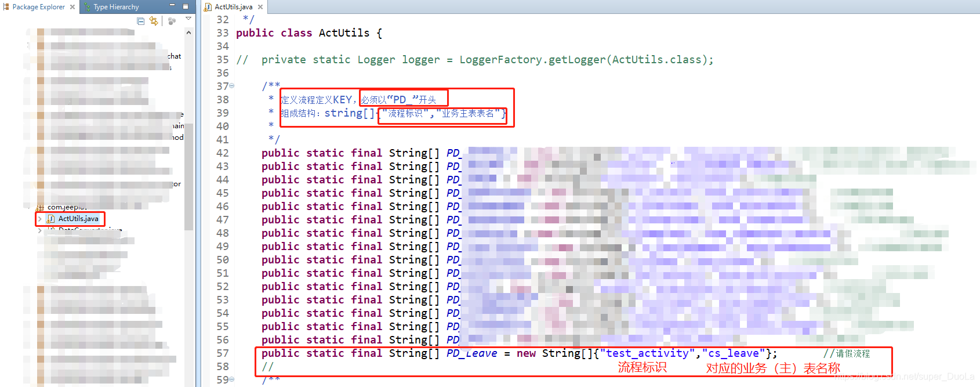The height and width of the screenshot is (387, 980).
Task: Maximize the Package Explorer view panel
Action: [186, 6]
